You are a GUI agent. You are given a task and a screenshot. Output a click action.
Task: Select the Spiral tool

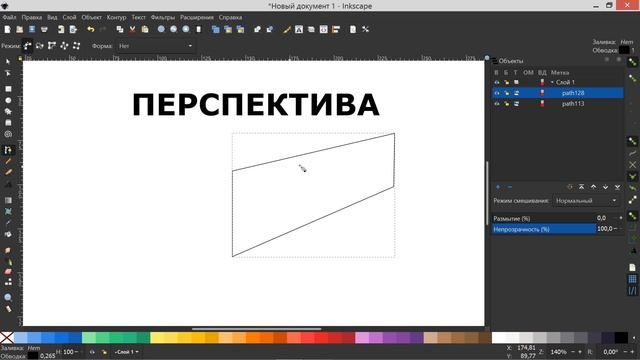coord(8,134)
